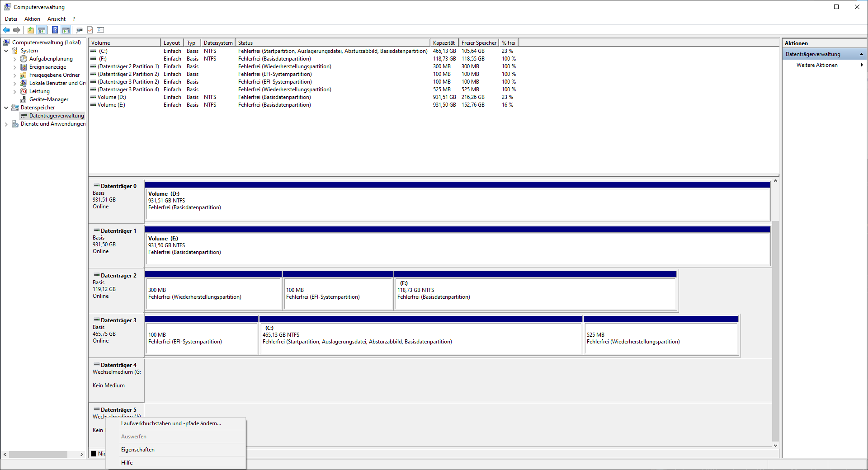This screenshot has height=470, width=868.
Task: Open the Ansicht menu
Action: [x=57, y=19]
